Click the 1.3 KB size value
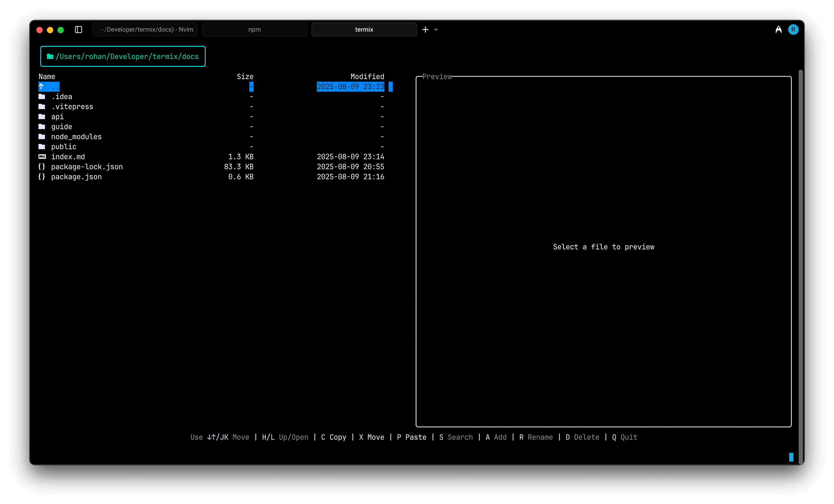 click(x=241, y=157)
